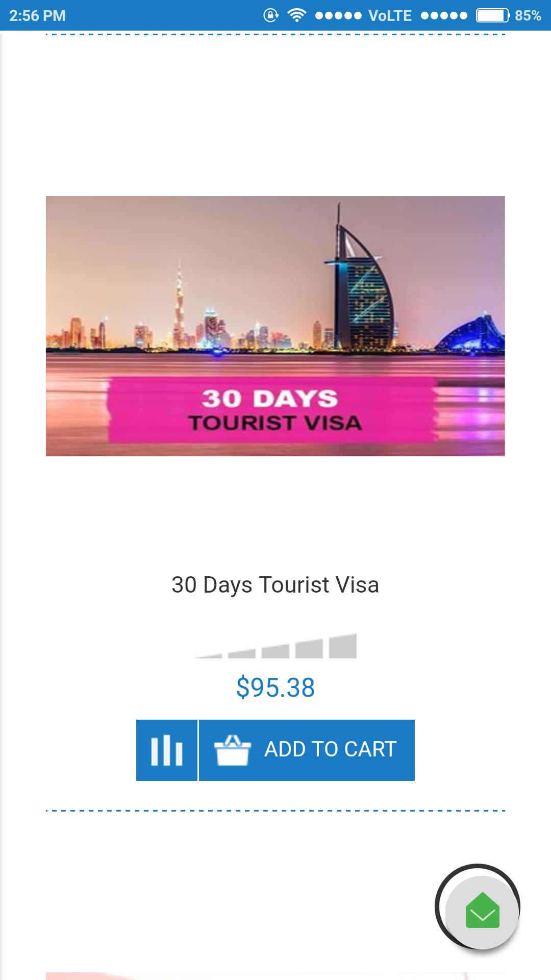
Task: Tap the battery icon in status bar
Action: [x=493, y=15]
